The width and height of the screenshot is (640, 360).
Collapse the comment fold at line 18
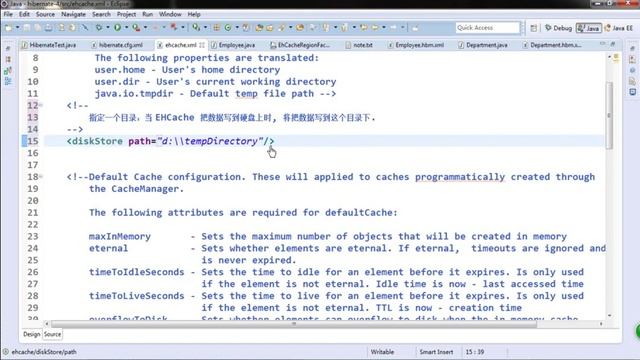(x=41, y=177)
